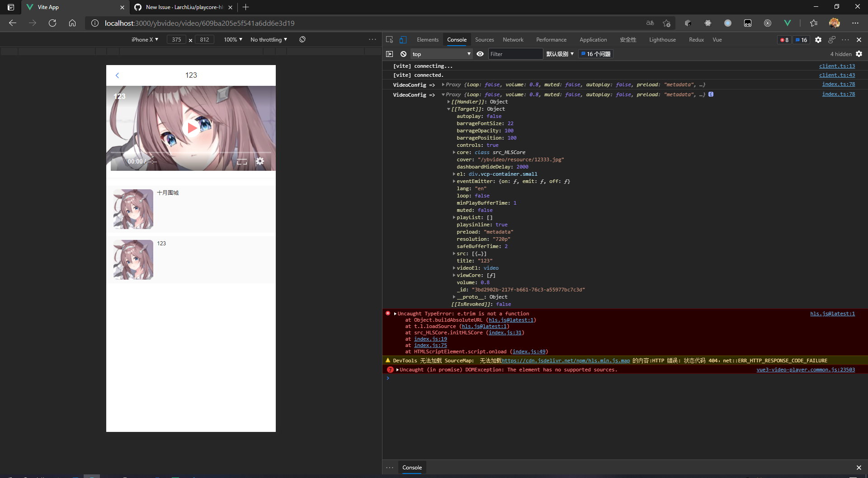868x478 pixels.
Task: Select the inspect element cursor tool
Action: pyautogui.click(x=389, y=40)
